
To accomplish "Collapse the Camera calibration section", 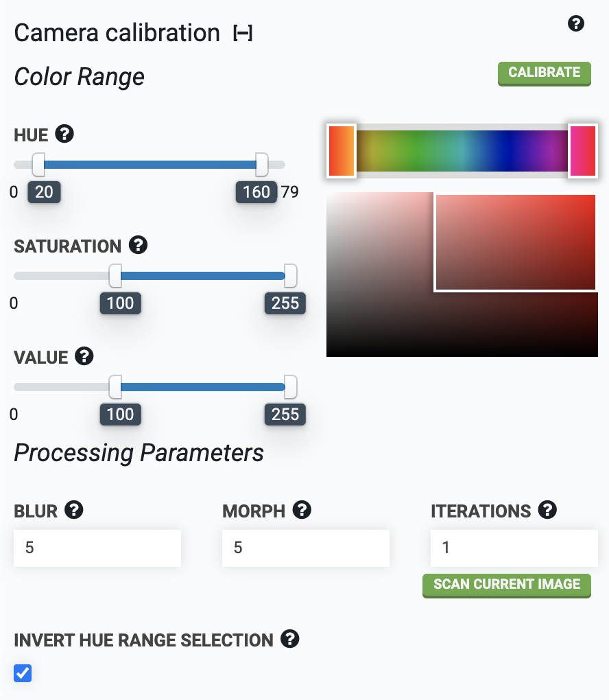I will coord(244,32).
